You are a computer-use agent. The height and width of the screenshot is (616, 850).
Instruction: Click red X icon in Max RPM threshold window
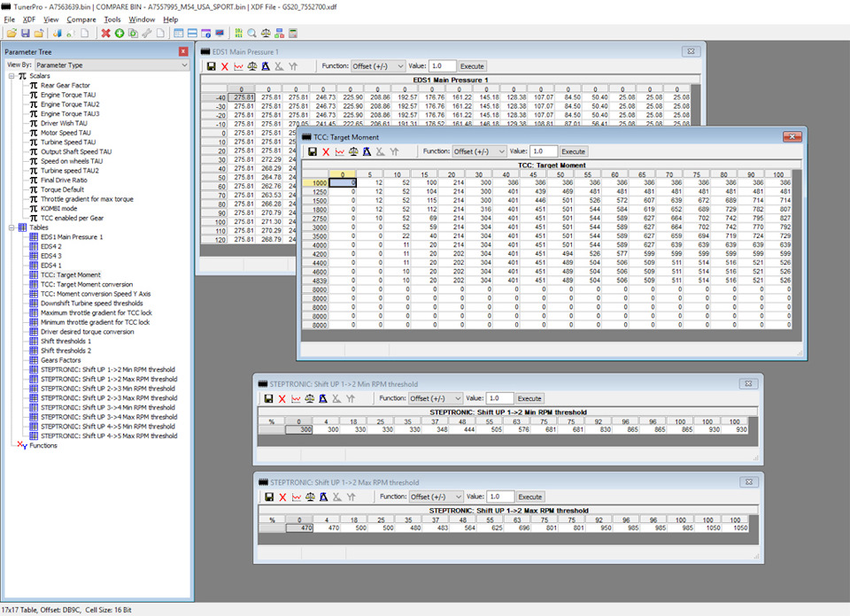point(282,497)
